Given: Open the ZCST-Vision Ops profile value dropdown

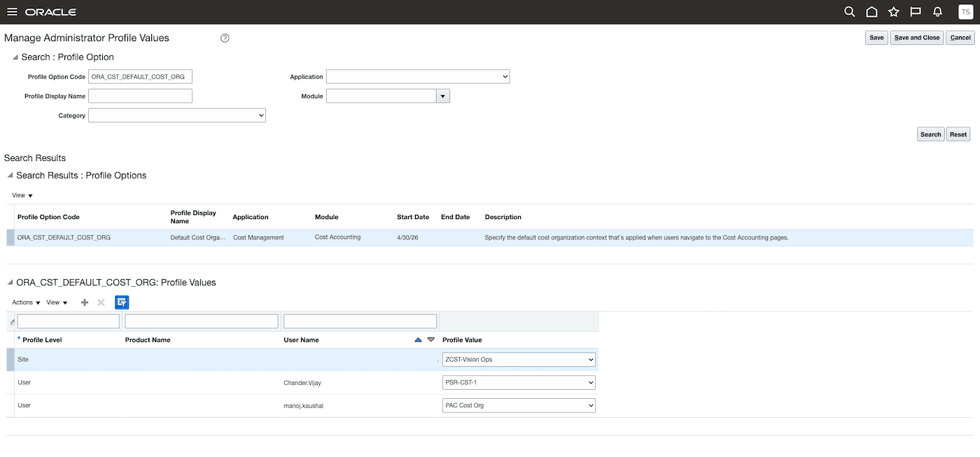Looking at the screenshot, I should point(519,360).
